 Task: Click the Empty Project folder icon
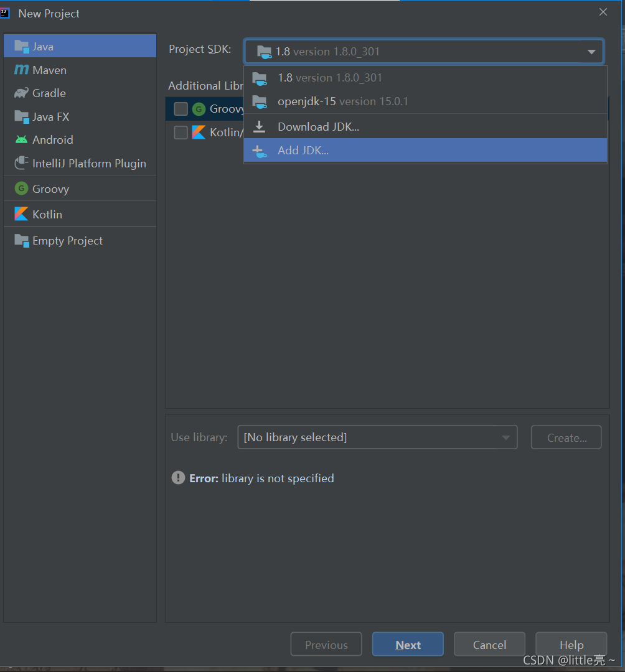click(21, 240)
